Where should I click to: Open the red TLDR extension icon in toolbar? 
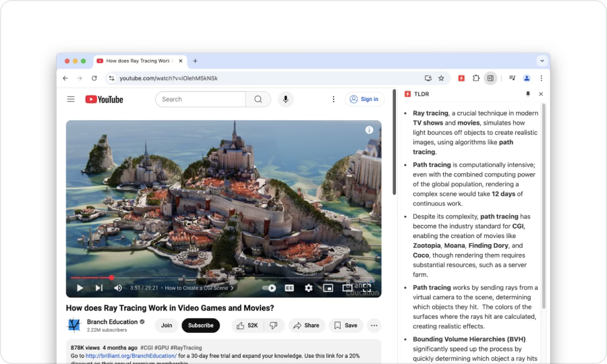click(461, 78)
